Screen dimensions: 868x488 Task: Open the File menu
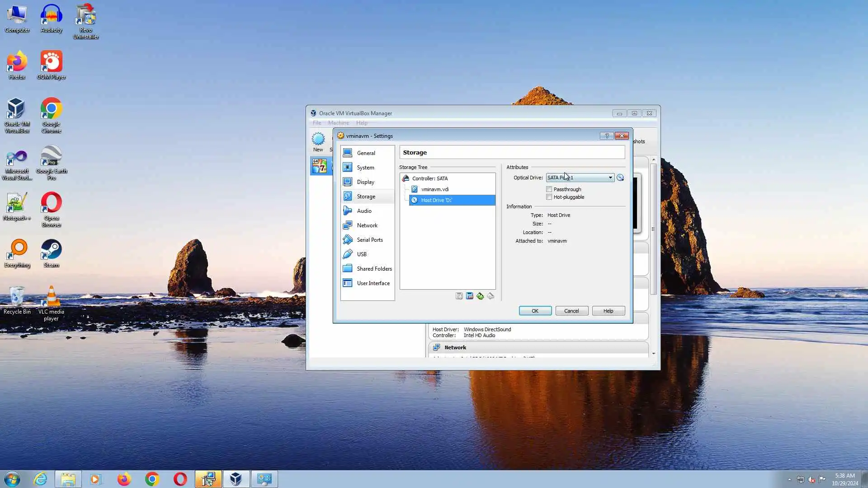tap(317, 123)
